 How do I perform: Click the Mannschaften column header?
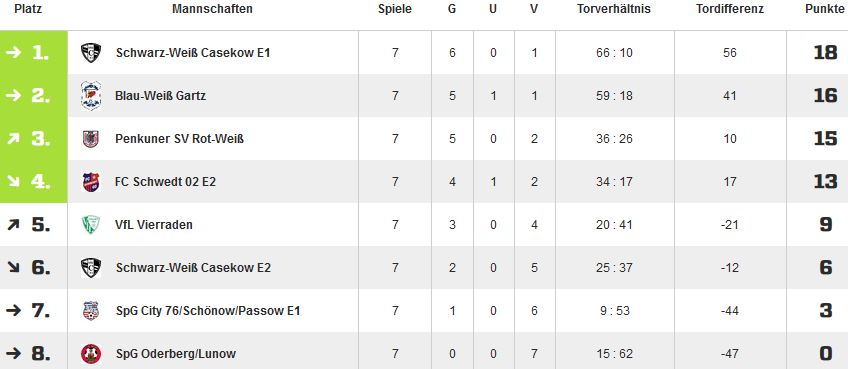coord(213,9)
